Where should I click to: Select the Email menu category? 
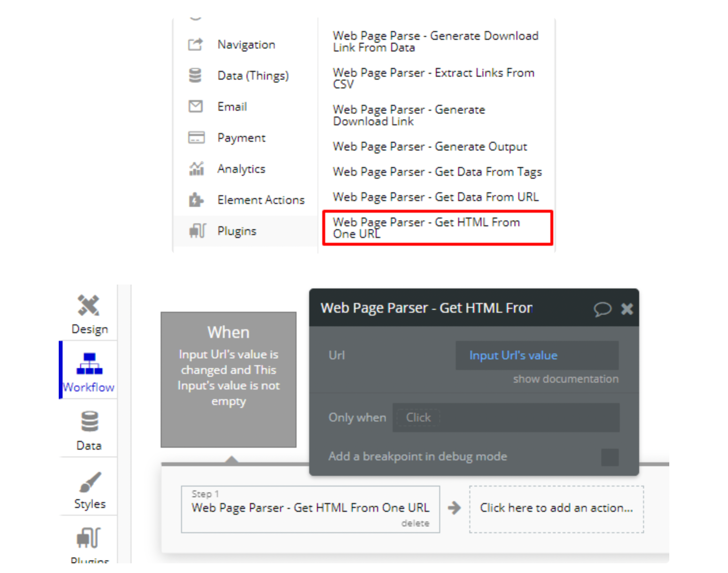tap(232, 106)
